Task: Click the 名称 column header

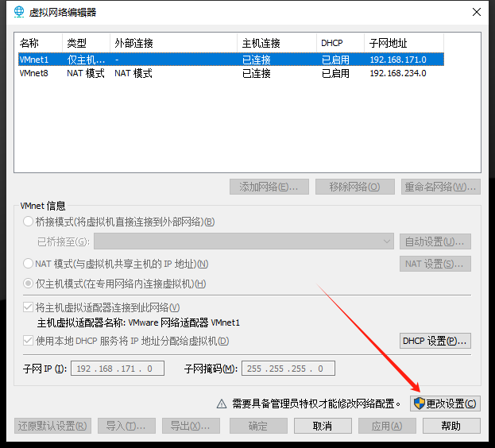Action: (x=38, y=43)
